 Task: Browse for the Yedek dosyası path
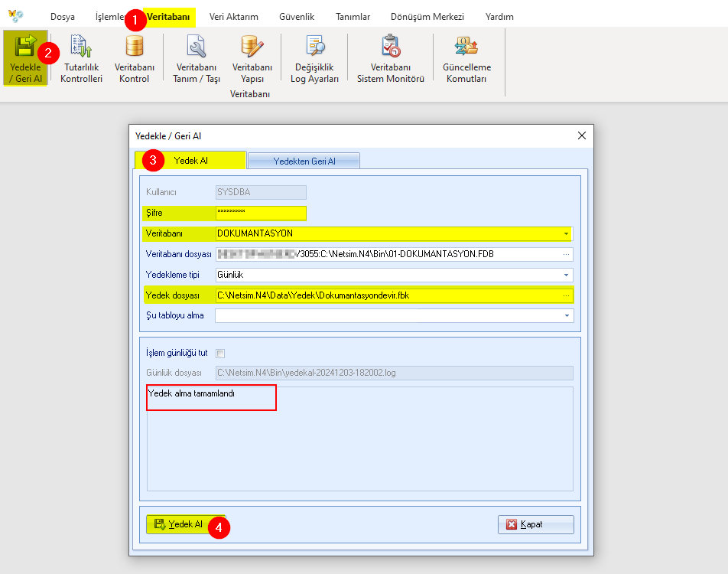(566, 295)
